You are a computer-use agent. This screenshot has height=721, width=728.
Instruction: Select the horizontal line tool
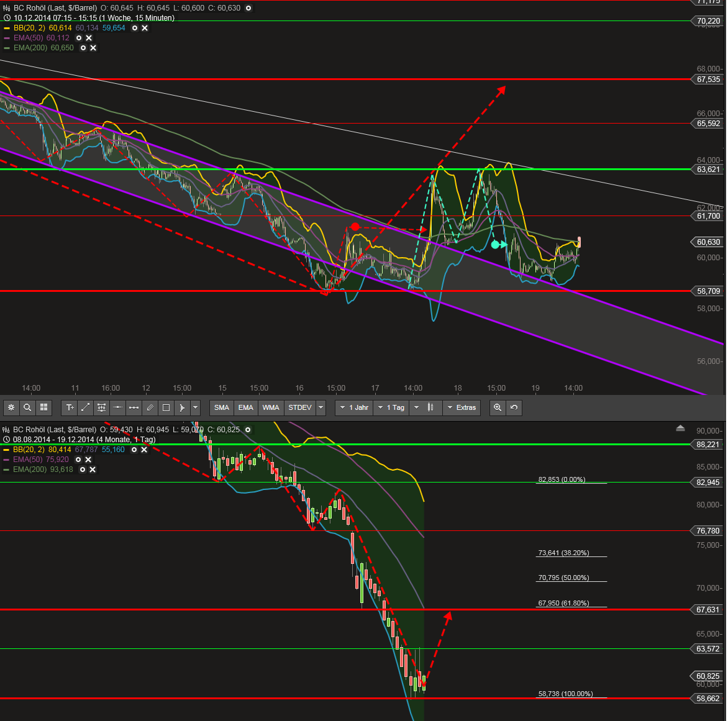[117, 407]
